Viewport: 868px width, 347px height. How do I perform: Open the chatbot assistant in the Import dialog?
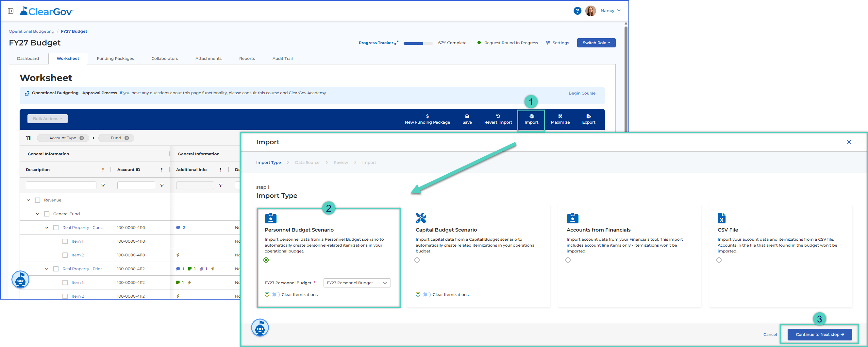click(x=260, y=327)
